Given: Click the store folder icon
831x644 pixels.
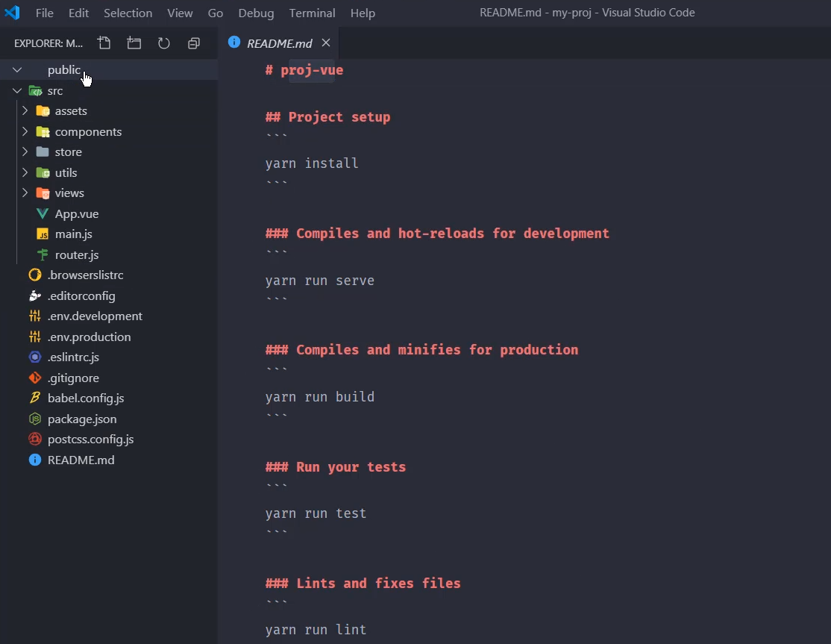Looking at the screenshot, I should (43, 151).
